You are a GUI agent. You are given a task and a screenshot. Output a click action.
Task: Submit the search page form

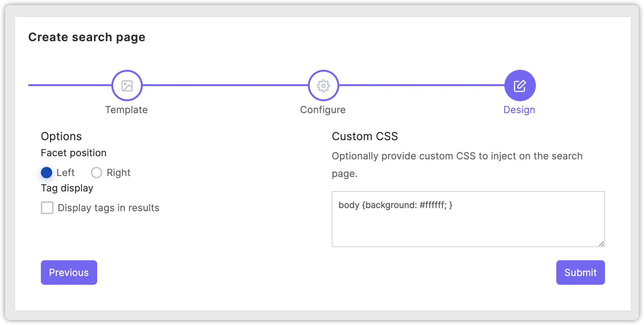pyautogui.click(x=580, y=273)
